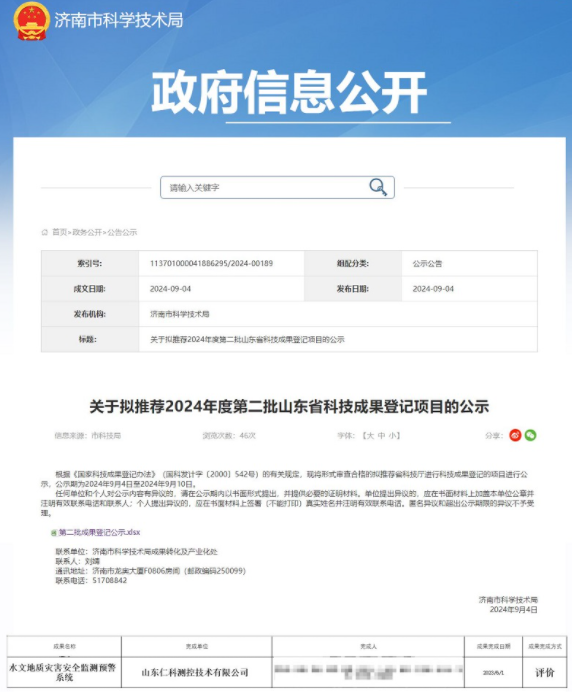Set font size to 小
The width and height of the screenshot is (572, 692).
(392, 436)
